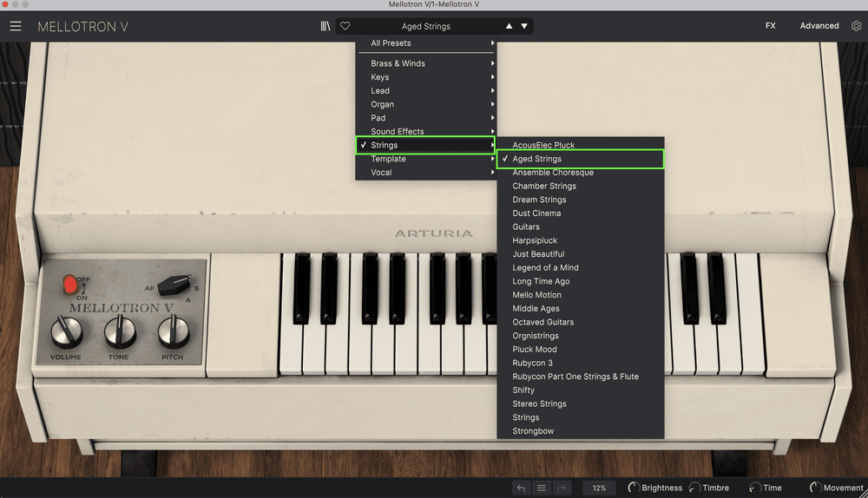
Task: Load the Guitars preset
Action: [x=580, y=226]
